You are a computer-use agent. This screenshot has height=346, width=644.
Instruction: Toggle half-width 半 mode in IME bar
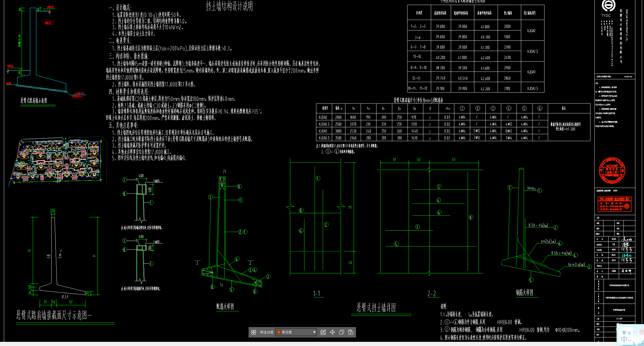(630, 333)
